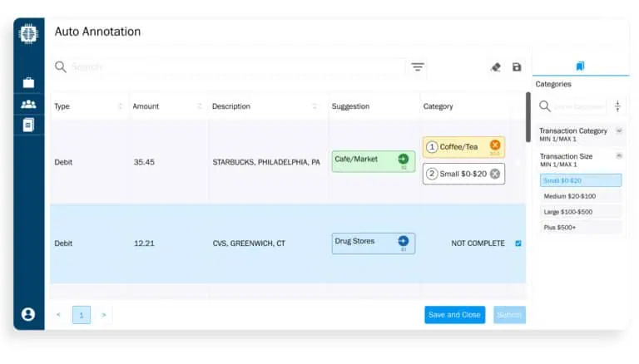Click the Submit button
The image size is (639, 364).
509,315
